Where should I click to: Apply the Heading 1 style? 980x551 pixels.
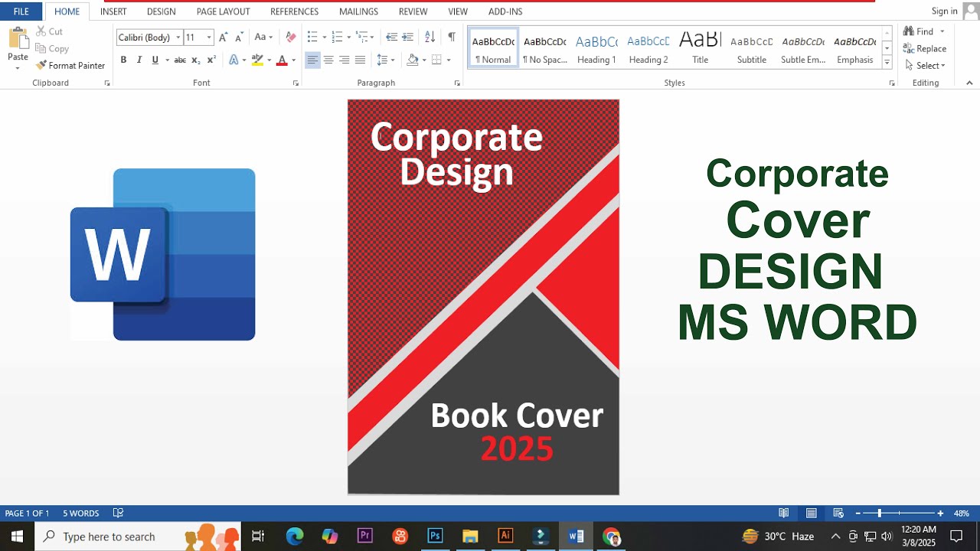(596, 48)
